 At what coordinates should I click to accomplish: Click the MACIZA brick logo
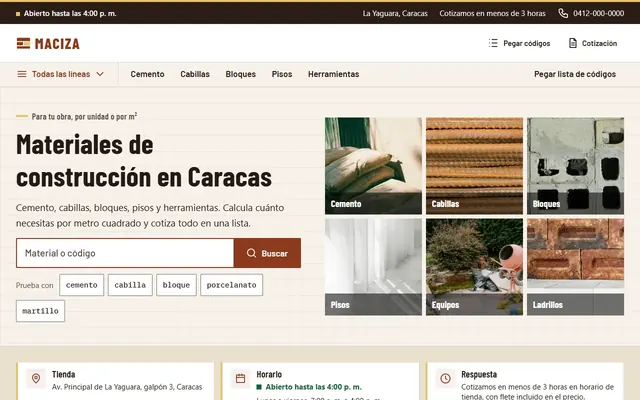pyautogui.click(x=48, y=43)
